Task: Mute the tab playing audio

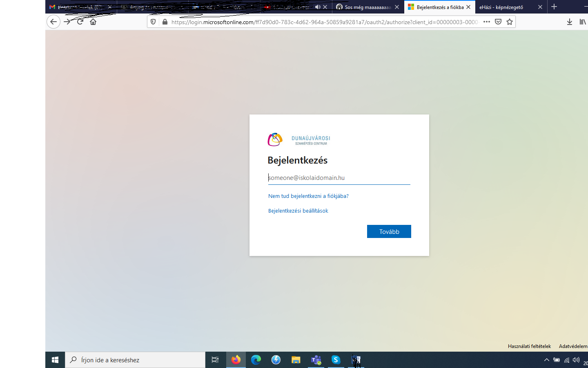Action: point(318,7)
